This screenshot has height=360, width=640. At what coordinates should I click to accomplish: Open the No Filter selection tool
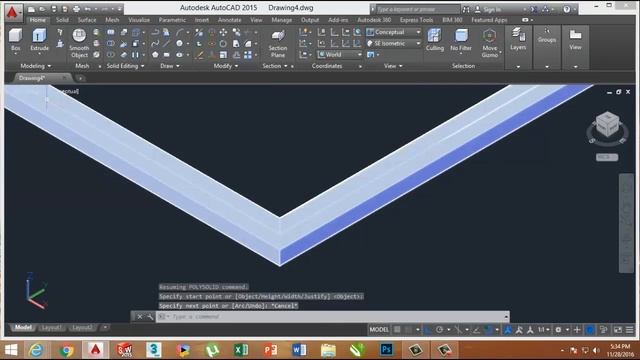(x=461, y=40)
